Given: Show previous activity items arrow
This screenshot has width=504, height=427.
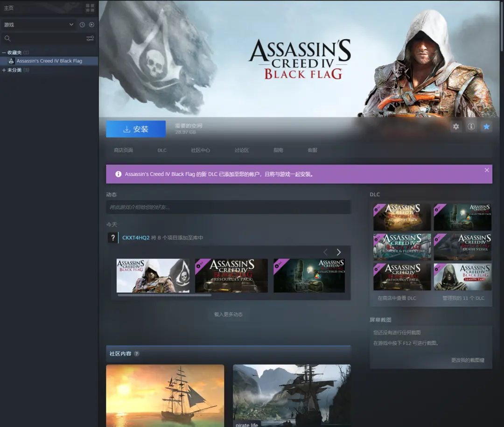Looking at the screenshot, I should (x=325, y=252).
